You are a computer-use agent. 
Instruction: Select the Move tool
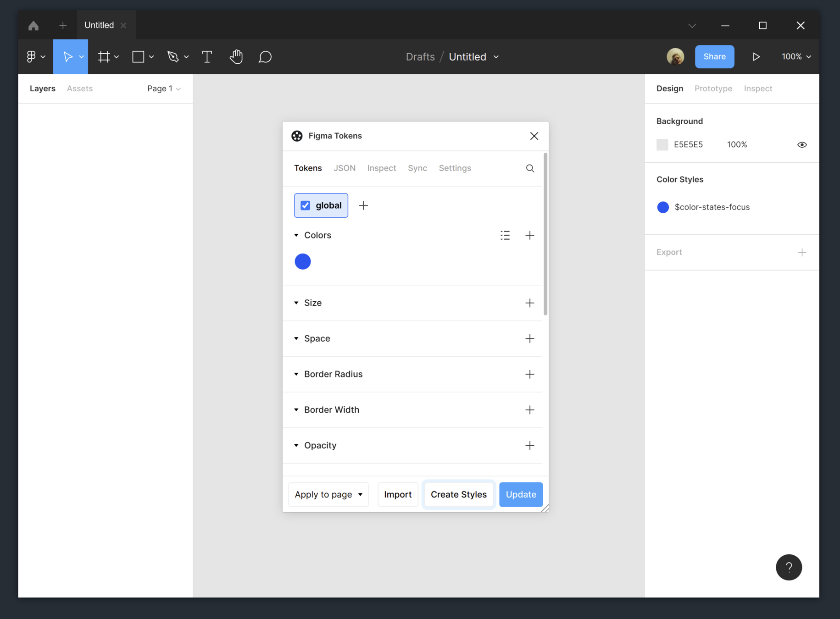pyautogui.click(x=67, y=56)
